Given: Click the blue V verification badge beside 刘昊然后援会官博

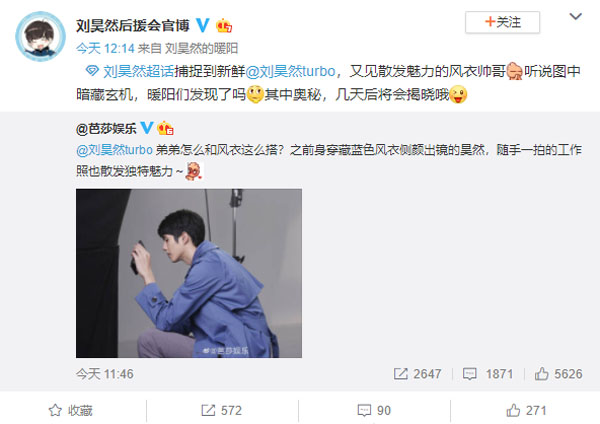Looking at the screenshot, I should [x=203, y=25].
